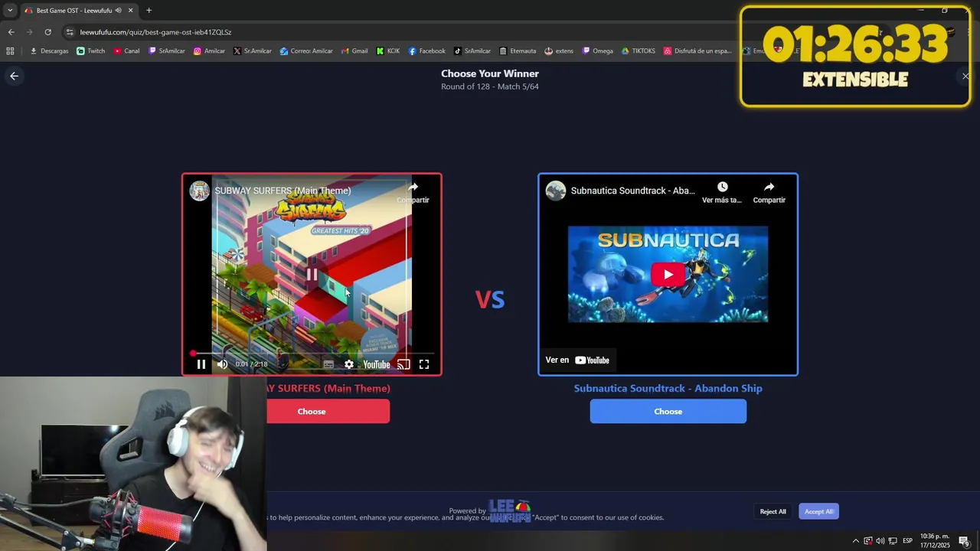980x551 pixels.
Task: Mute the tab using its speaker icon
Action: 119,11
